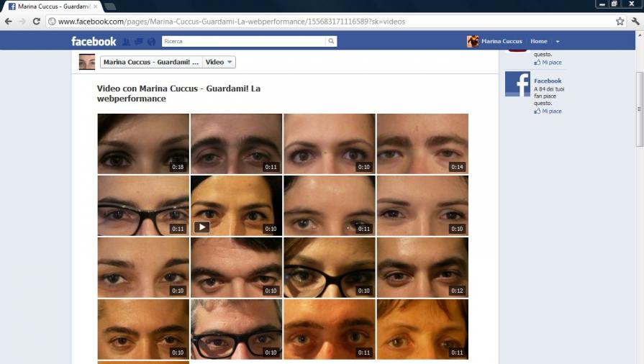644x364 pixels.
Task: Reload the page
Action: (x=36, y=22)
